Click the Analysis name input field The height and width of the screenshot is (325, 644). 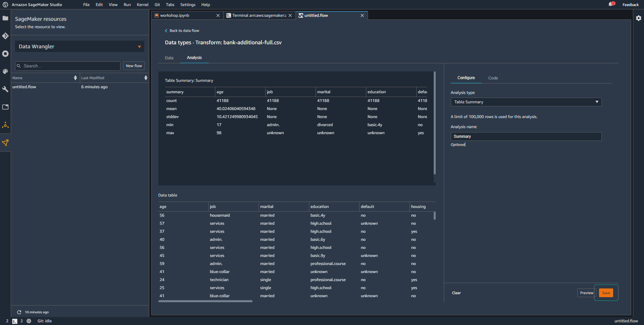[x=526, y=137]
